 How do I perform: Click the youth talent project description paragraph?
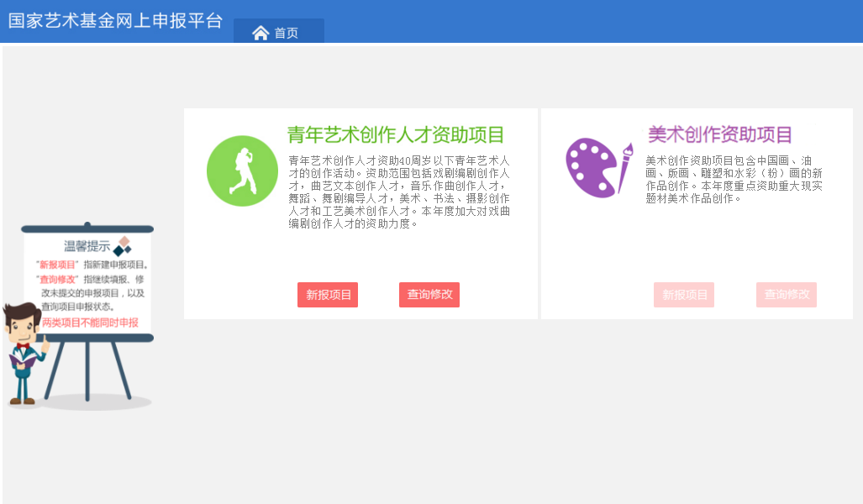[399, 192]
